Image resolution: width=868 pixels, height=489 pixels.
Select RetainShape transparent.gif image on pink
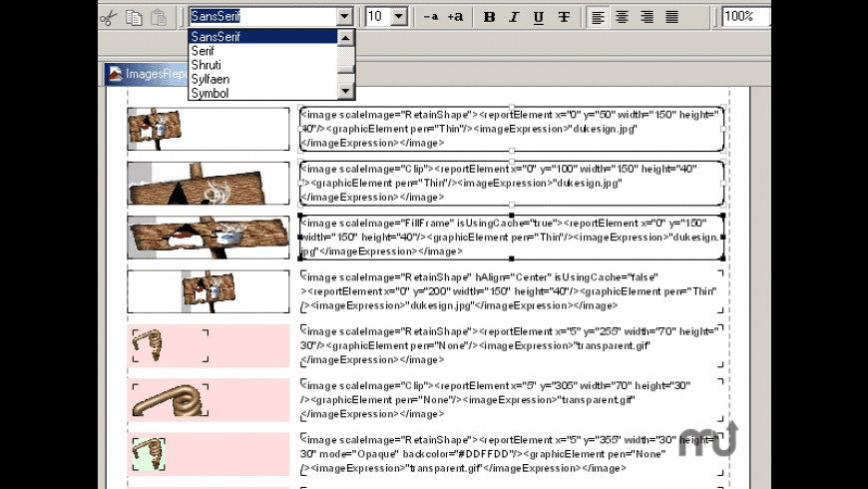click(x=171, y=345)
